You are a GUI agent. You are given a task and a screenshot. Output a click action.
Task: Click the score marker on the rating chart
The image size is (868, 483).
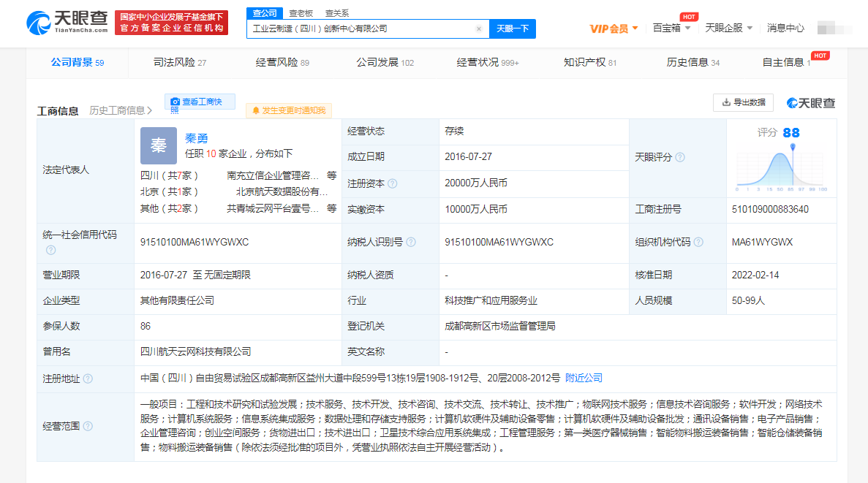pos(793,147)
